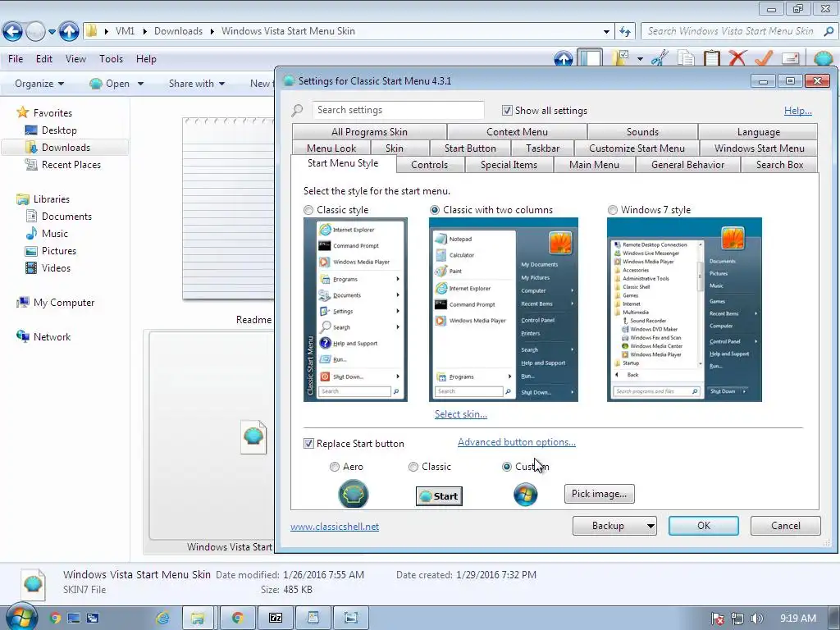Click the Explorer Back navigation arrow
840x630 pixels.
13,32
